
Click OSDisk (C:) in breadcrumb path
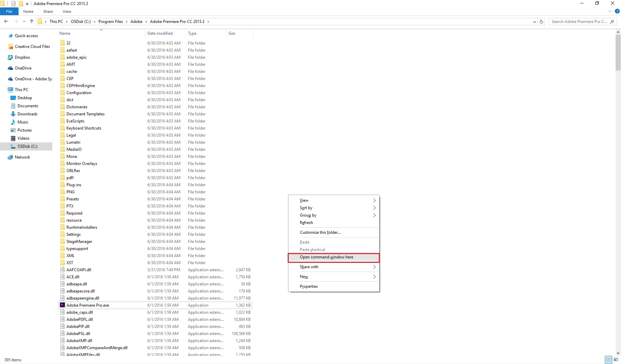click(x=81, y=22)
